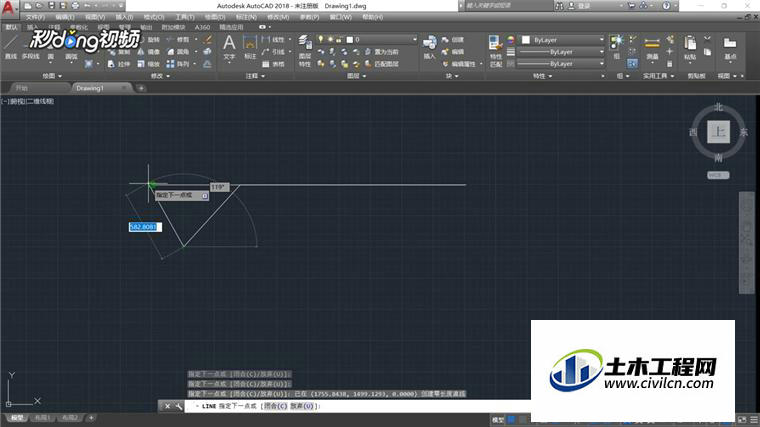Click the Linear (线性) dimension tool
This screenshot has height=427, width=760.
[273, 40]
